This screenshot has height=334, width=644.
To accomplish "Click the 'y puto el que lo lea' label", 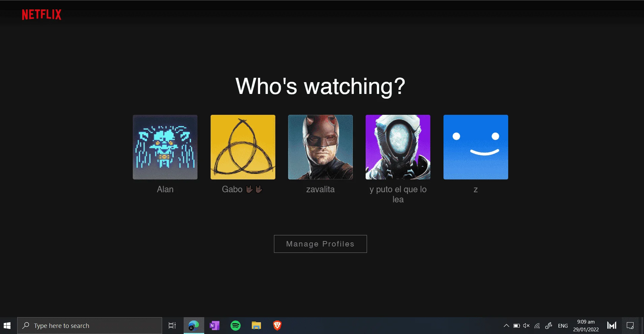I will pos(398,194).
